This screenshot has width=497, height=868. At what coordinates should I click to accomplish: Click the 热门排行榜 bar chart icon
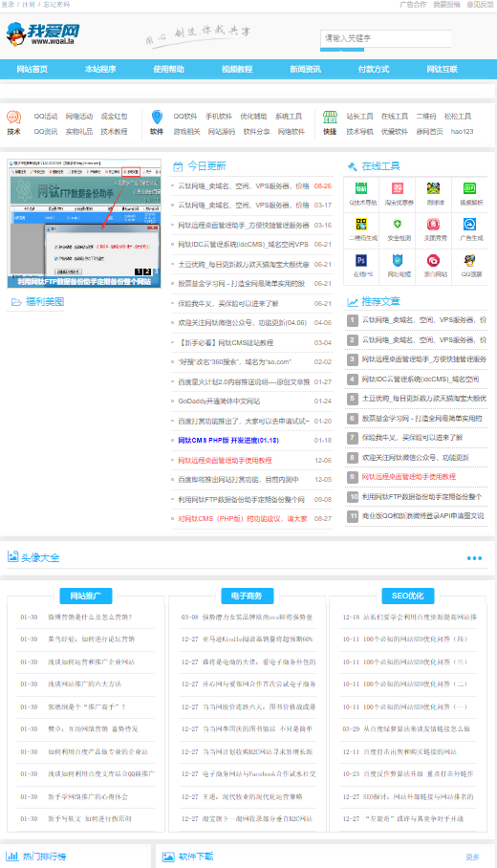point(12,856)
